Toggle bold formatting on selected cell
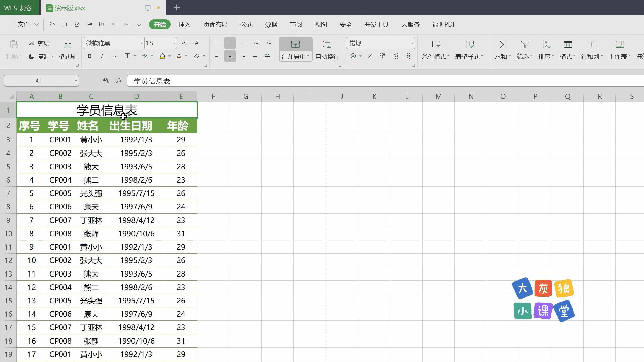The height and width of the screenshot is (362, 644). pyautogui.click(x=89, y=56)
